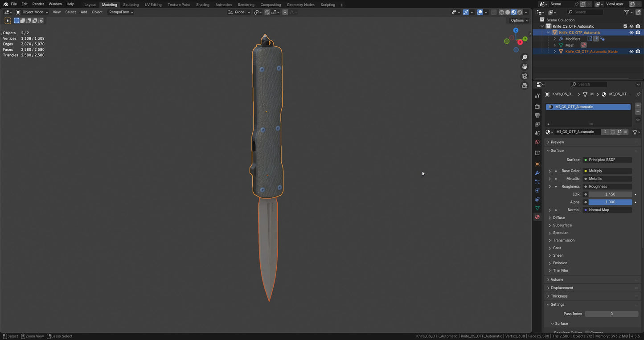The height and width of the screenshot is (340, 644).
Task: Open the Options panel in viewport corner
Action: point(518,20)
